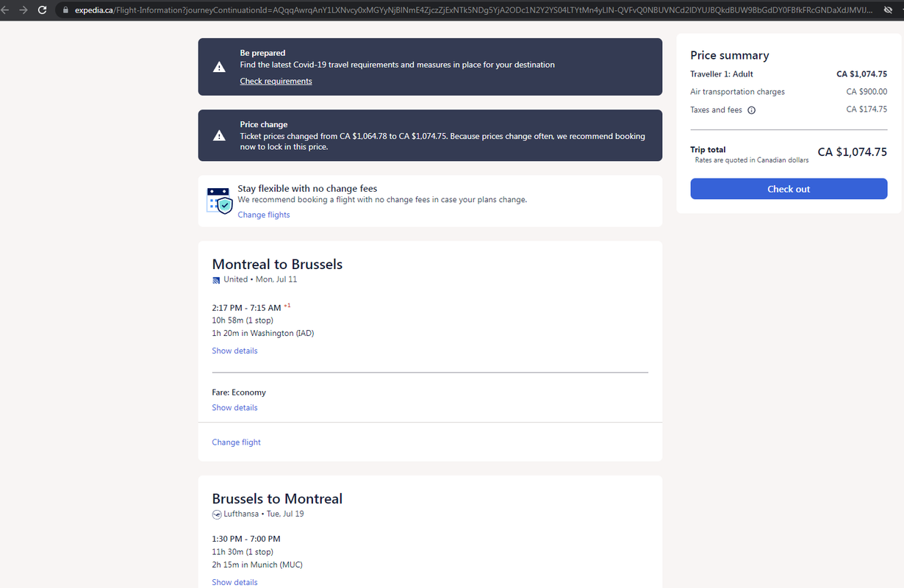Click the Taxes and fees label
This screenshot has height=588, width=904.
716,110
